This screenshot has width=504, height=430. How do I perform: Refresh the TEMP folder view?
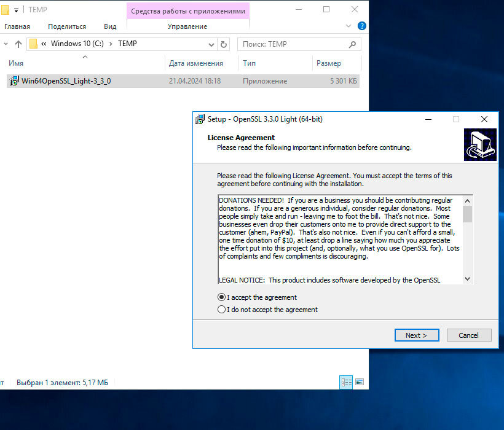pyautogui.click(x=224, y=44)
